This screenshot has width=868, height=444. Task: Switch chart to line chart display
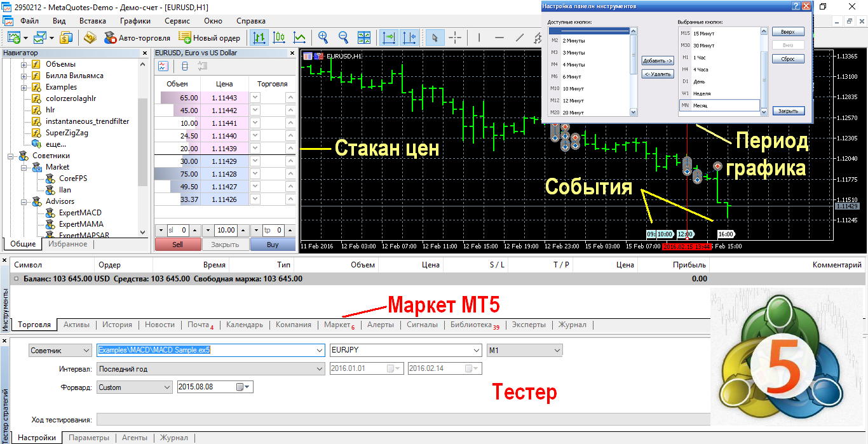(x=299, y=37)
